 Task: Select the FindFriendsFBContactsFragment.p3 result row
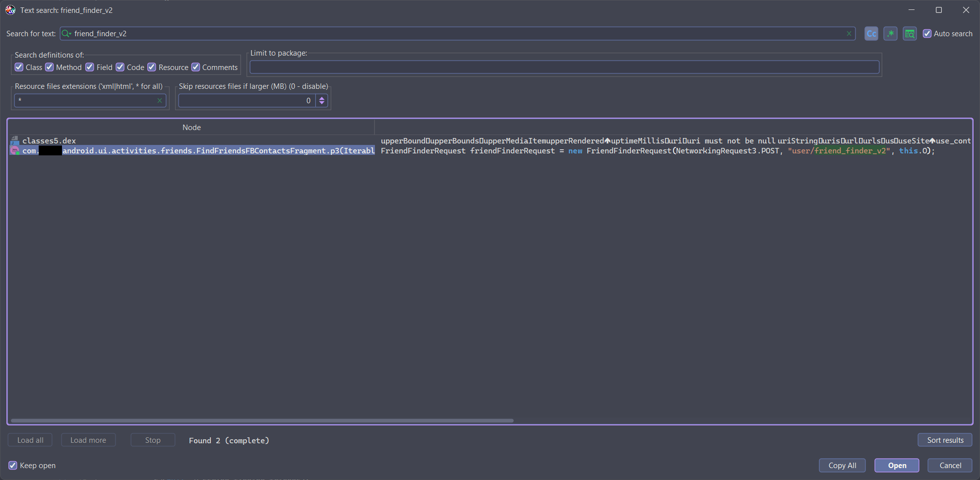[x=490, y=150]
